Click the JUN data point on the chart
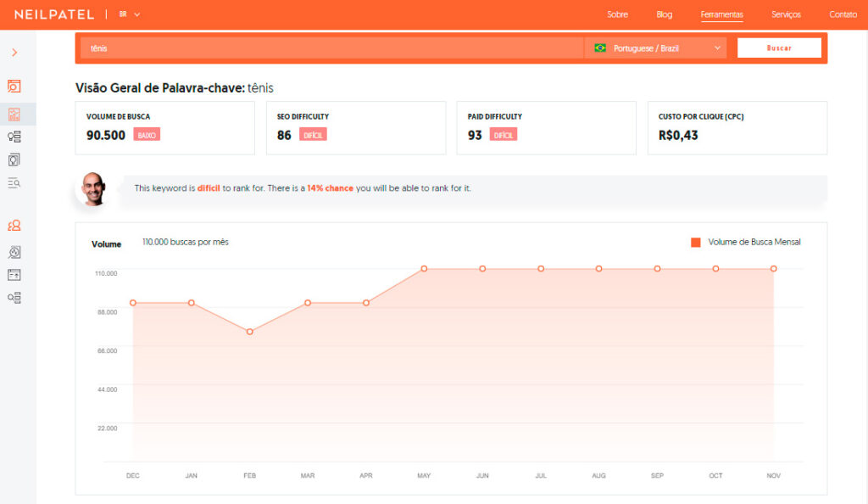This screenshot has height=504, width=868. [482, 269]
